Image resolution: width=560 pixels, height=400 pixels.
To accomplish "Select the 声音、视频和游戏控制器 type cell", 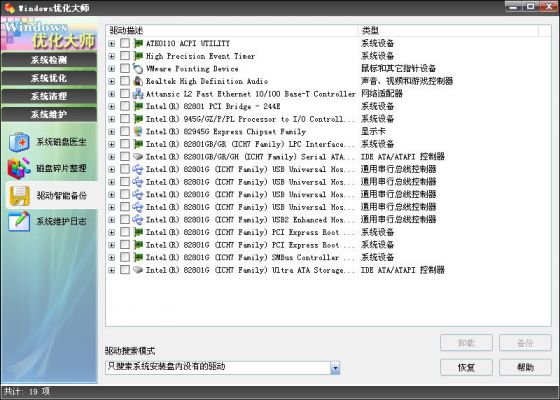I will click(x=407, y=81).
